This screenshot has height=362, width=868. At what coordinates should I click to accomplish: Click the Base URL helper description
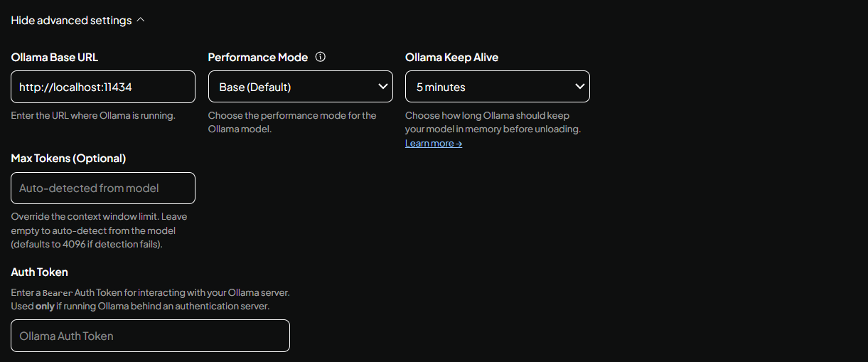pos(93,115)
